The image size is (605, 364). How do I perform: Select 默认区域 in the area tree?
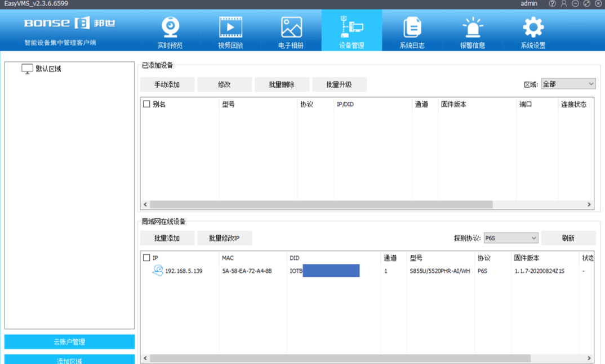pos(48,69)
